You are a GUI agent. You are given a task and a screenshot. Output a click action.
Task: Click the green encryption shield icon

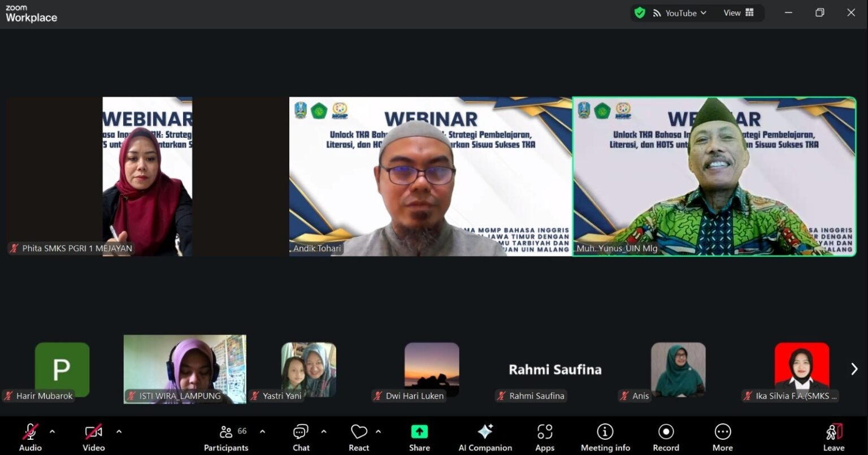click(x=640, y=13)
